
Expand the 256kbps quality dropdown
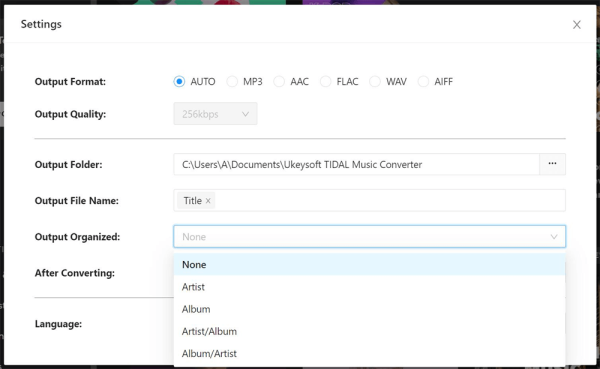pyautogui.click(x=215, y=114)
